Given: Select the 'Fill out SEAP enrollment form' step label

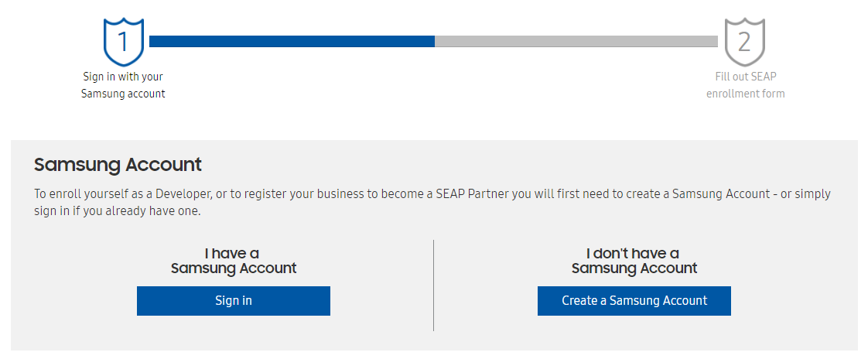Looking at the screenshot, I should [745, 85].
